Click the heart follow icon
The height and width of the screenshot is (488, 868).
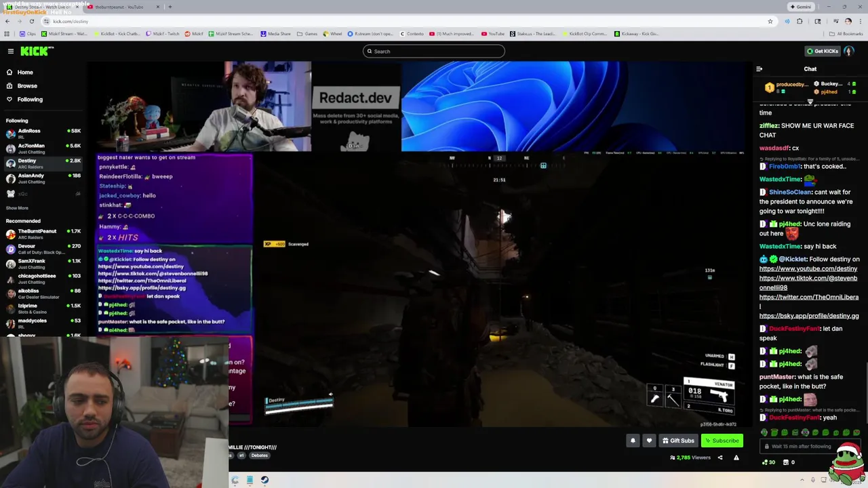point(649,441)
